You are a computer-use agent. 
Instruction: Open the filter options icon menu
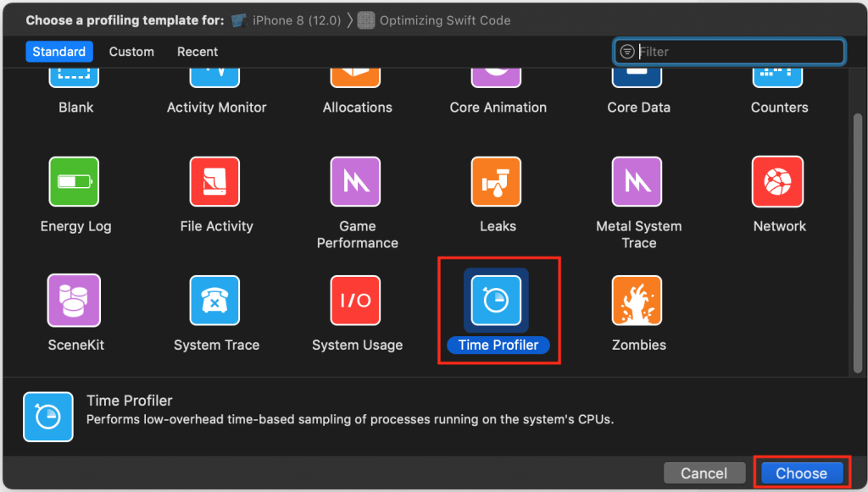click(627, 52)
